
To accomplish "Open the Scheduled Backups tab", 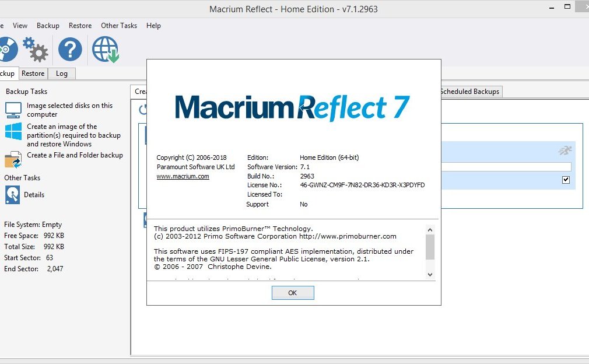I will [x=470, y=92].
